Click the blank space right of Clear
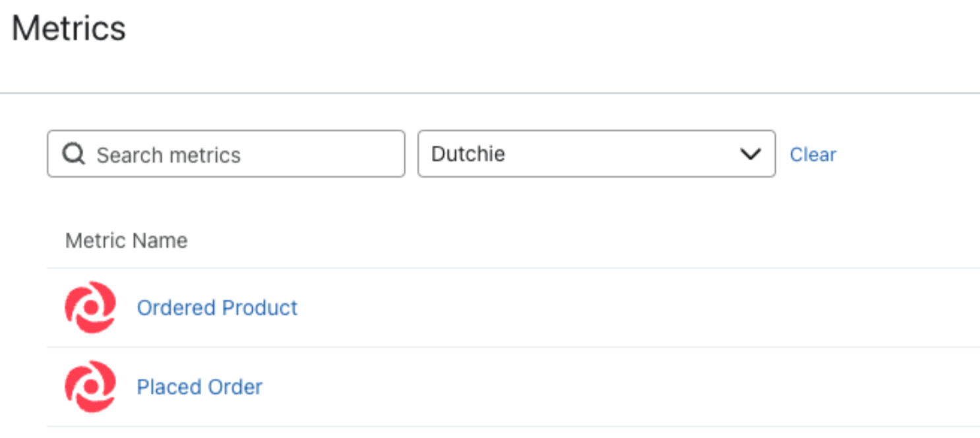Image resolution: width=980 pixels, height=438 pixels. (x=910, y=154)
